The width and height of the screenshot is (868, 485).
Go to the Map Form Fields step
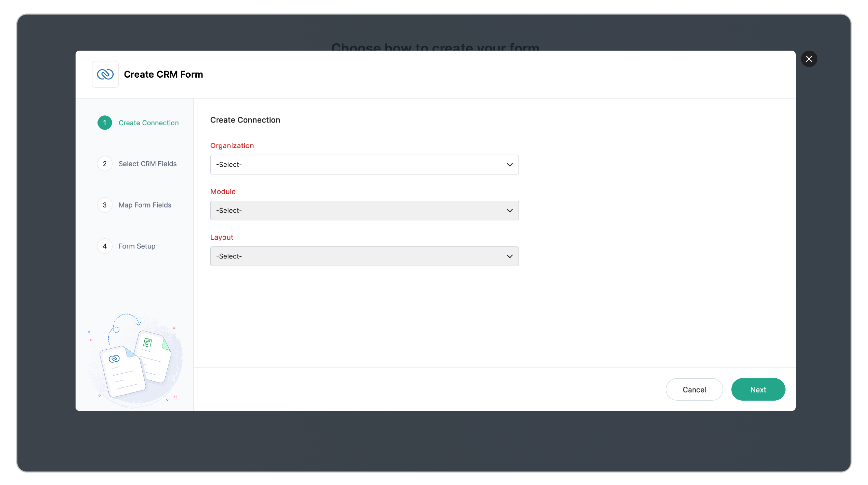click(x=145, y=205)
